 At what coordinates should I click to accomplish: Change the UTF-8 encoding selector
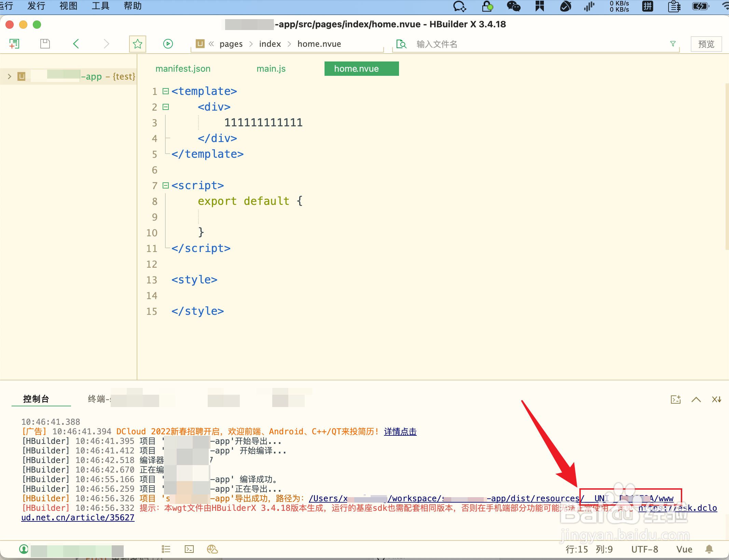coord(645,549)
